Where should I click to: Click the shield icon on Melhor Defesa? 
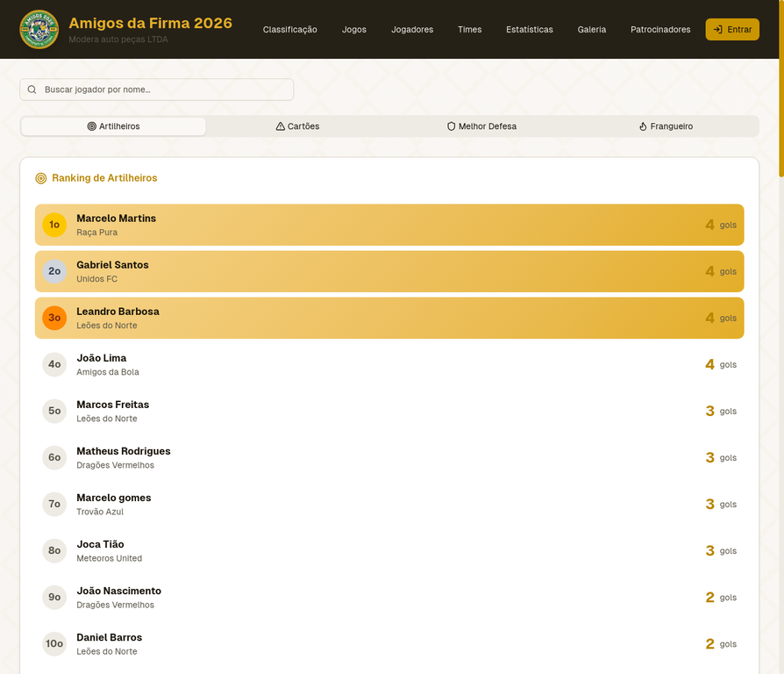click(x=452, y=126)
